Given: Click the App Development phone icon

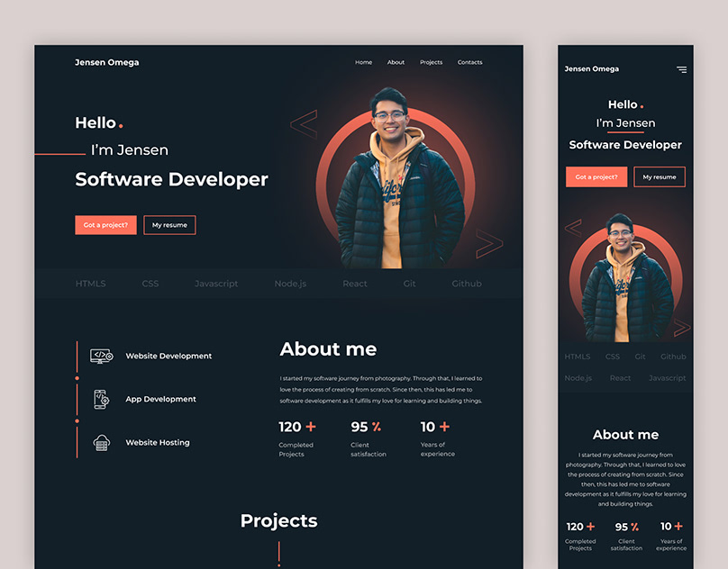Looking at the screenshot, I should pos(101,399).
